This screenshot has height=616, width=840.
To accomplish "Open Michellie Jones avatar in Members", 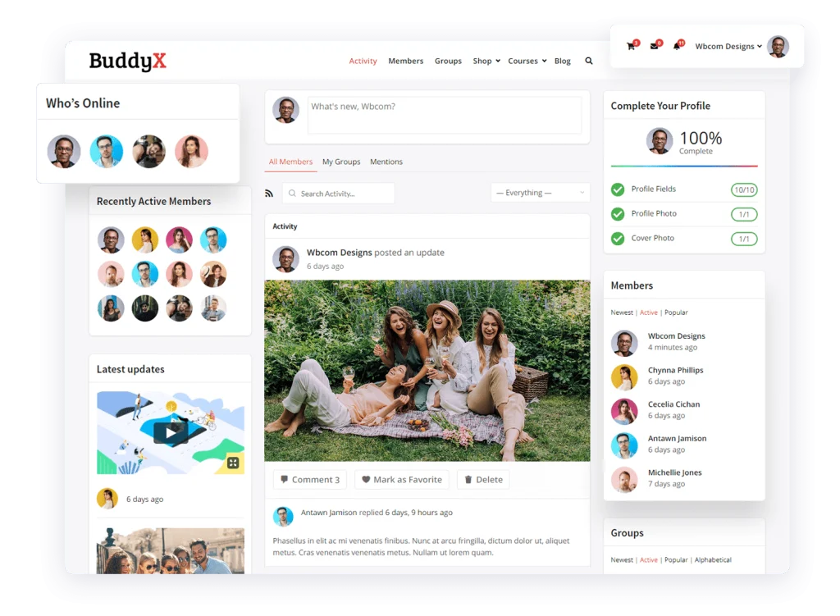I will coord(624,480).
